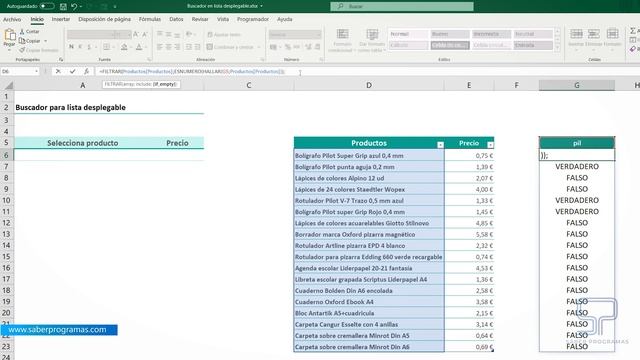Open the Name Box dropdown arrow
Image resolution: width=640 pixels, height=360 pixels.
[36, 71]
